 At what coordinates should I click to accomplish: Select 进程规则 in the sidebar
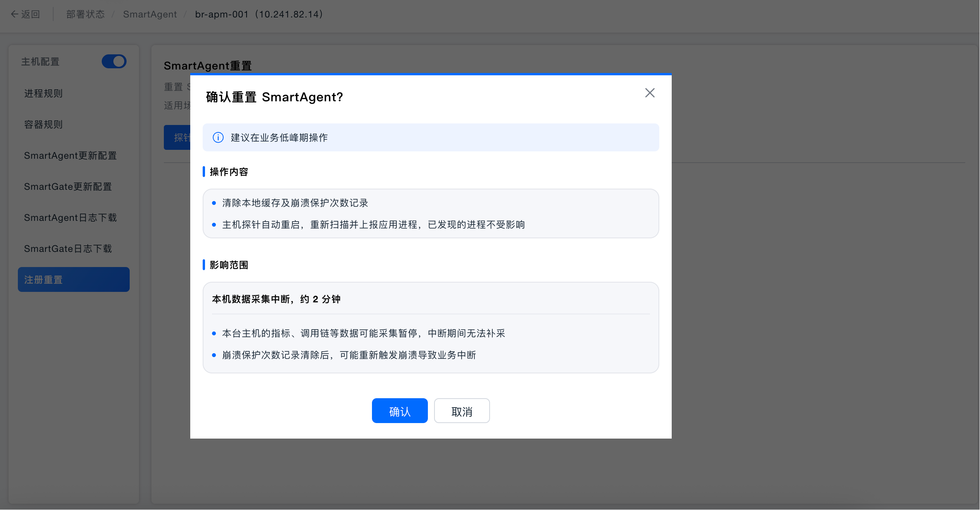coord(74,93)
